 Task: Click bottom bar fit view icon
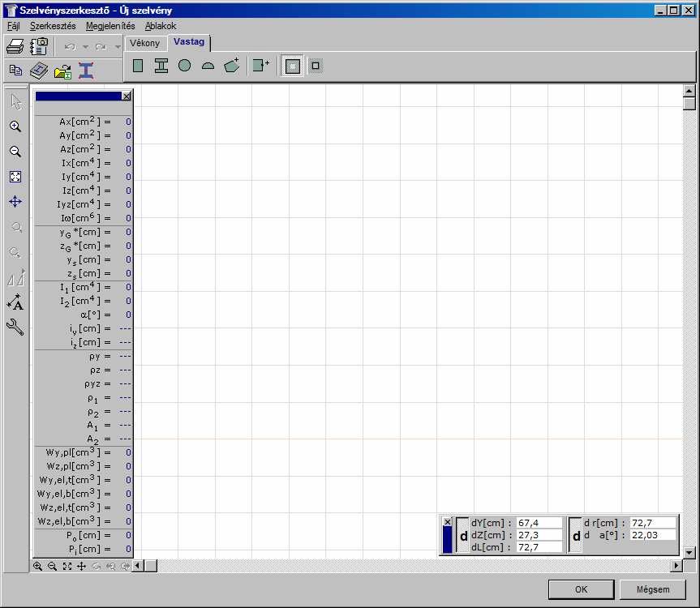[67, 566]
